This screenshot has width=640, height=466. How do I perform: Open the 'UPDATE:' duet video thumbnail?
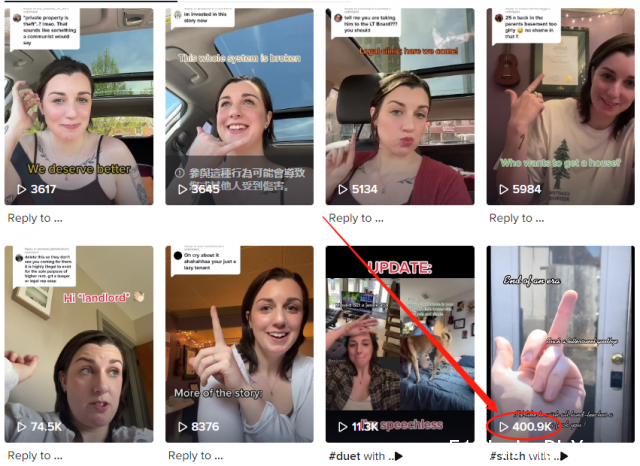coord(400,344)
